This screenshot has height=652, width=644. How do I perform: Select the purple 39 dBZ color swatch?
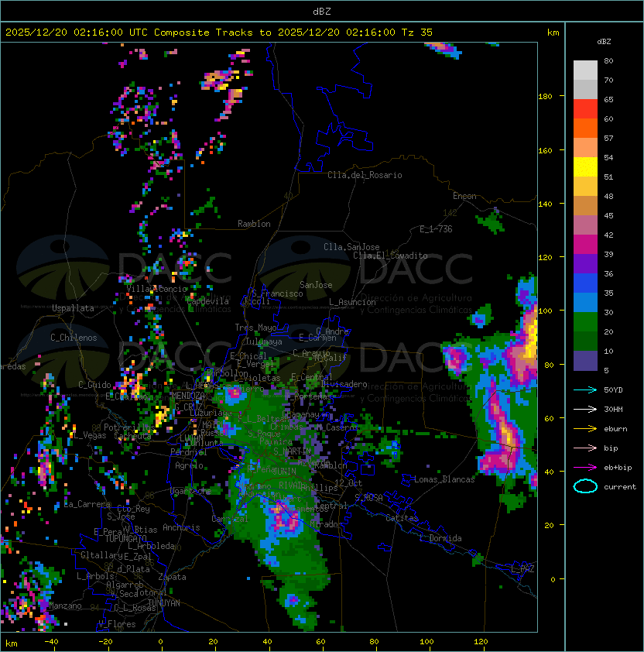[585, 263]
